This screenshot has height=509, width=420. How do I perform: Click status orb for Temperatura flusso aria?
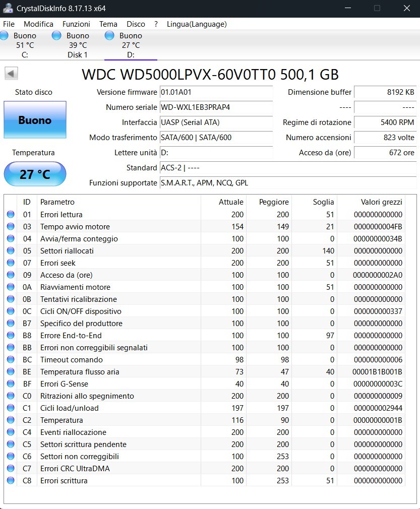tap(11, 371)
